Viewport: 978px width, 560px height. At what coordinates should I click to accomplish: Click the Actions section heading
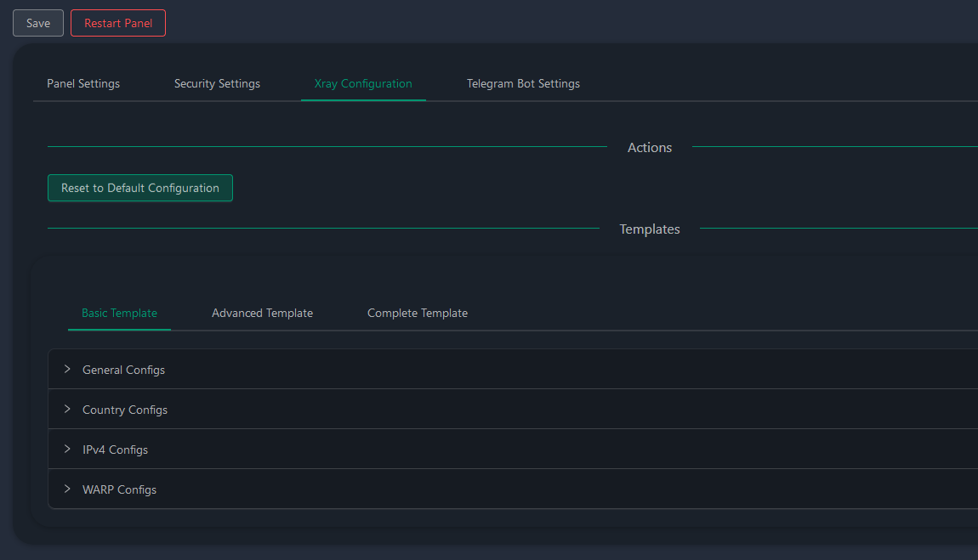click(650, 147)
